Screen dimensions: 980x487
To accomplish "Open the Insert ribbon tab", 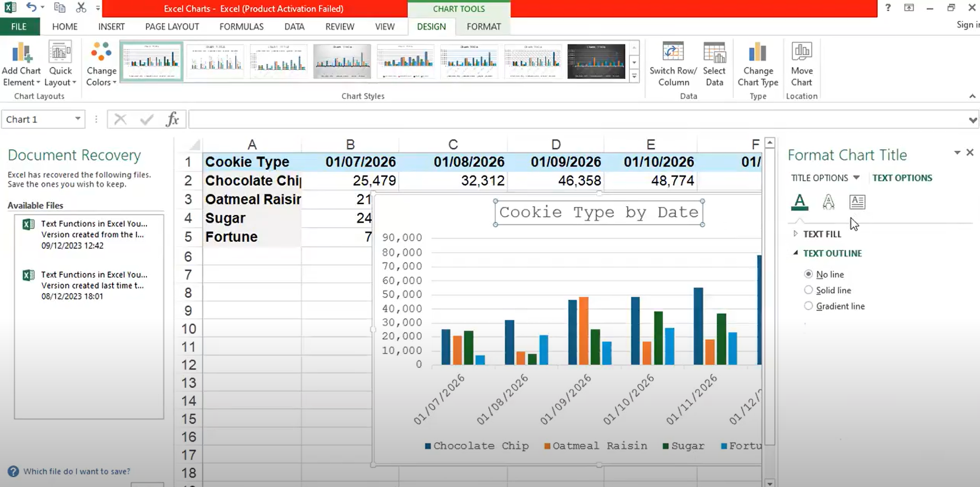I will coord(111,27).
